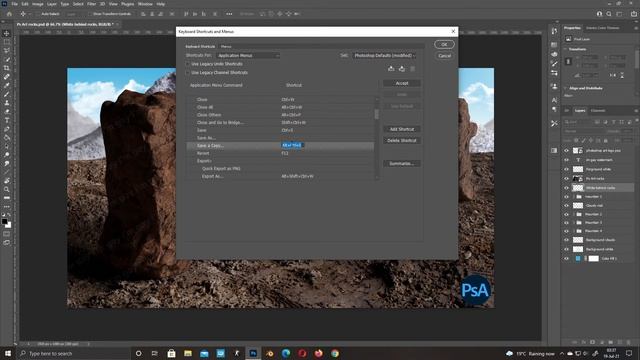The image size is (640, 360).
Task: Open the Character panel icon
Action: tap(554, 100)
